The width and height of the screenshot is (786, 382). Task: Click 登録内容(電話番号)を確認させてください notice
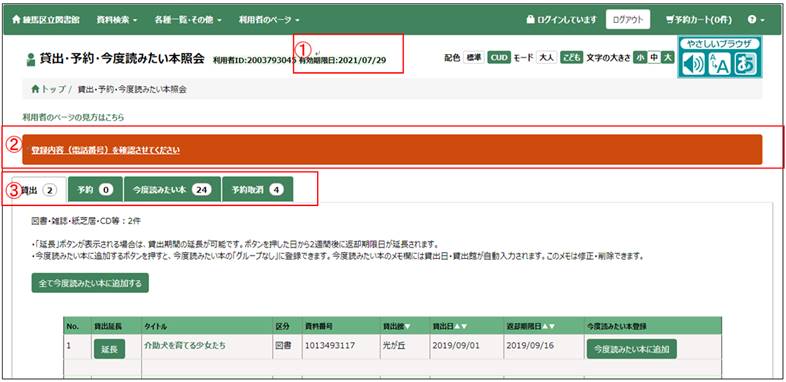[x=105, y=150]
